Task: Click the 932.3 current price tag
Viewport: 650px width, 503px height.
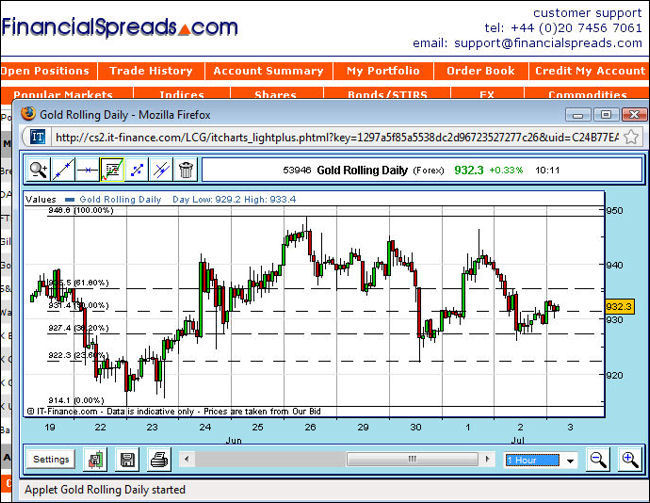Action: coord(618,306)
